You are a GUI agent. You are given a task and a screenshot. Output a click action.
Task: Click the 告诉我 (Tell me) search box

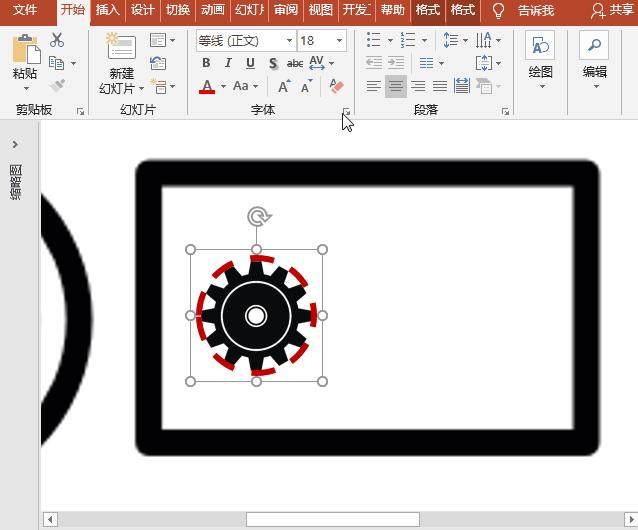(535, 10)
